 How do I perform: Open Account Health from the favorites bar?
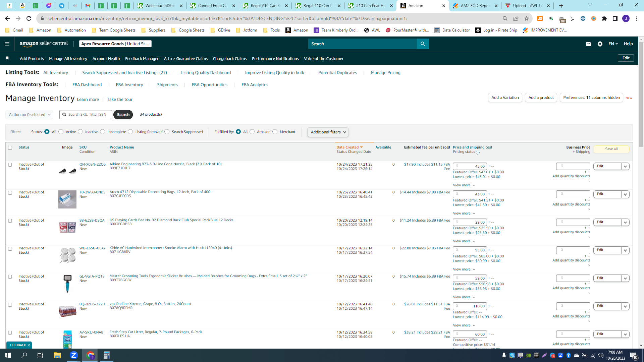click(106, 59)
